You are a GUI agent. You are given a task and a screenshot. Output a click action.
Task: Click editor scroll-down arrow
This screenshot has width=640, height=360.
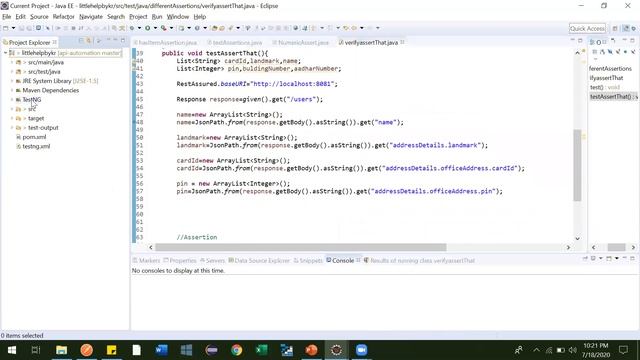click(577, 238)
